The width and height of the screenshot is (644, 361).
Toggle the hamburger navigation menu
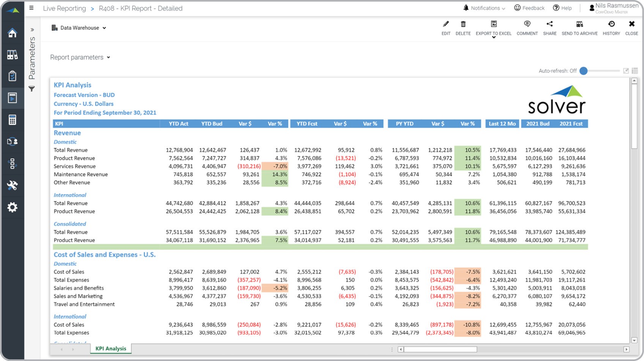tap(32, 8)
